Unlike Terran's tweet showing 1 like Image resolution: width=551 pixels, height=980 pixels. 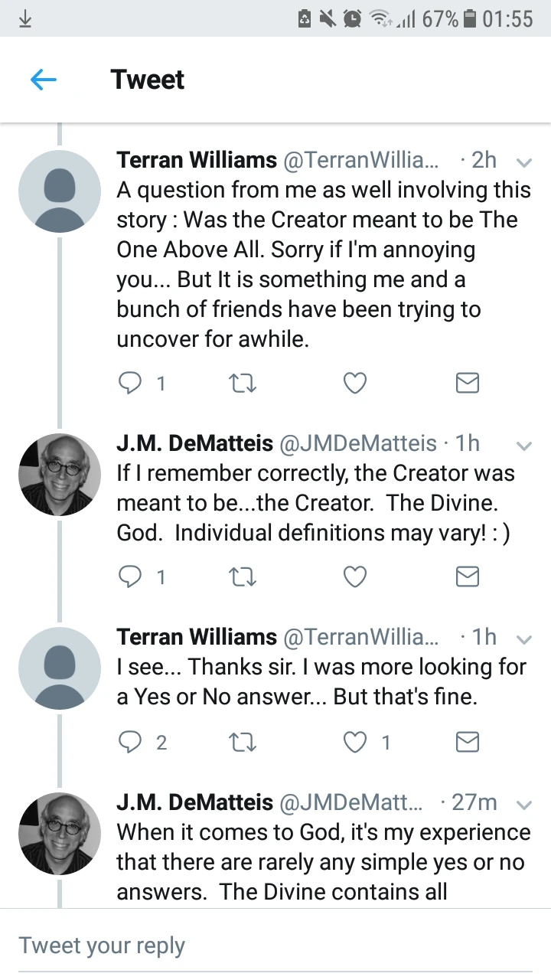point(354,742)
